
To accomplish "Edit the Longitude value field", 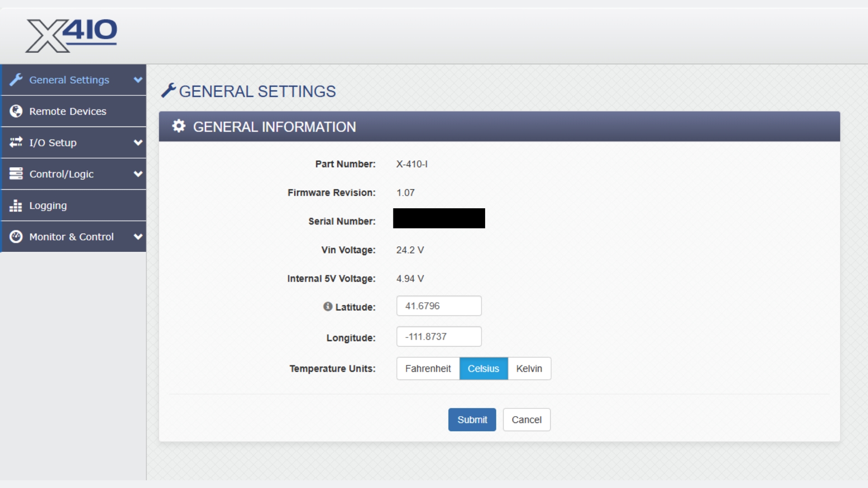I will (x=438, y=336).
